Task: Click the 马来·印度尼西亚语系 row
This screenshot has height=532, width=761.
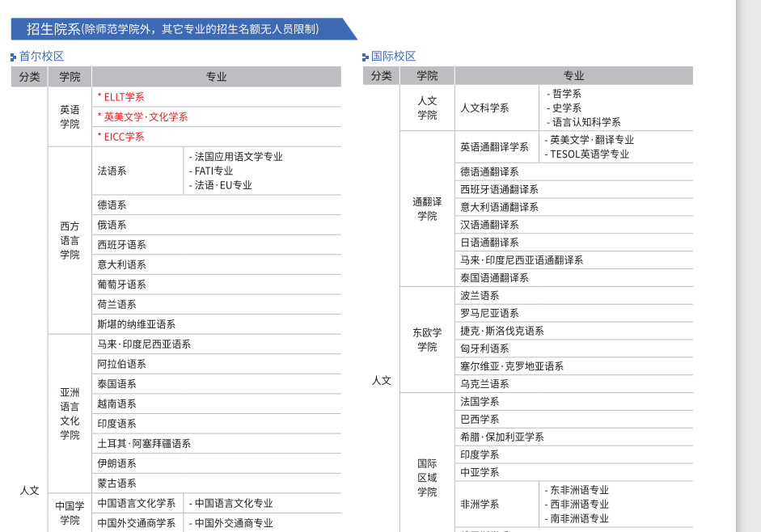Action: [217, 344]
